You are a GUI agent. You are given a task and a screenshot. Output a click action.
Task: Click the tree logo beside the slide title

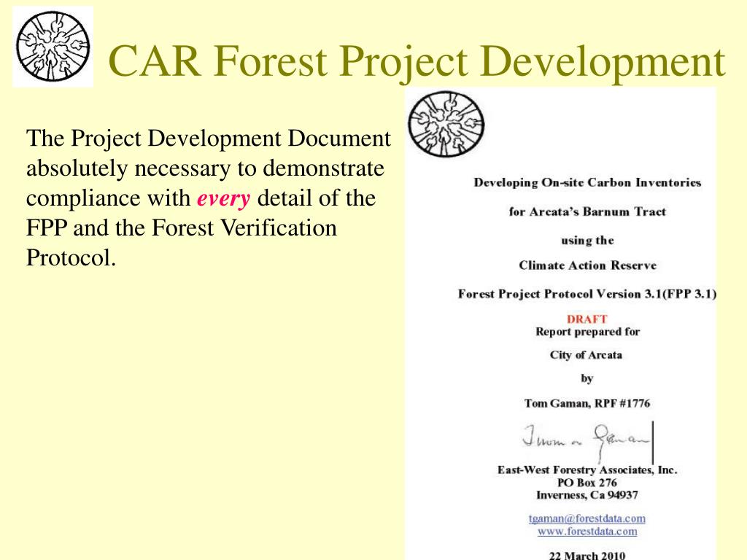click(x=53, y=46)
